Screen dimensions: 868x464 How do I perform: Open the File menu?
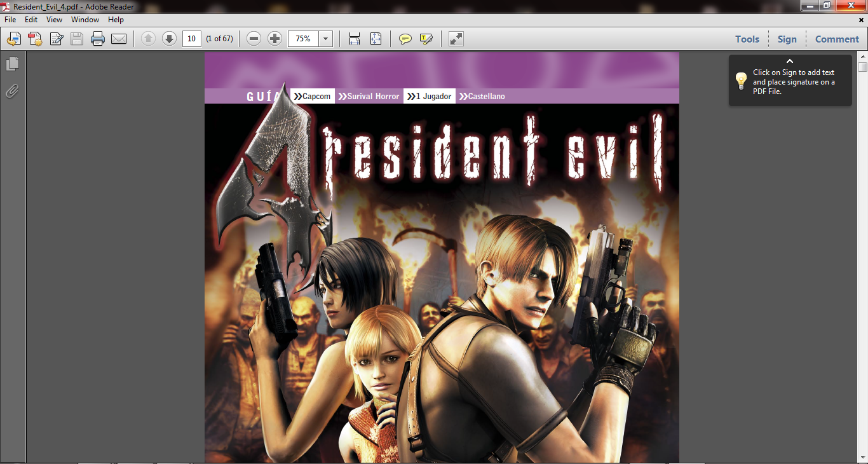(x=10, y=20)
